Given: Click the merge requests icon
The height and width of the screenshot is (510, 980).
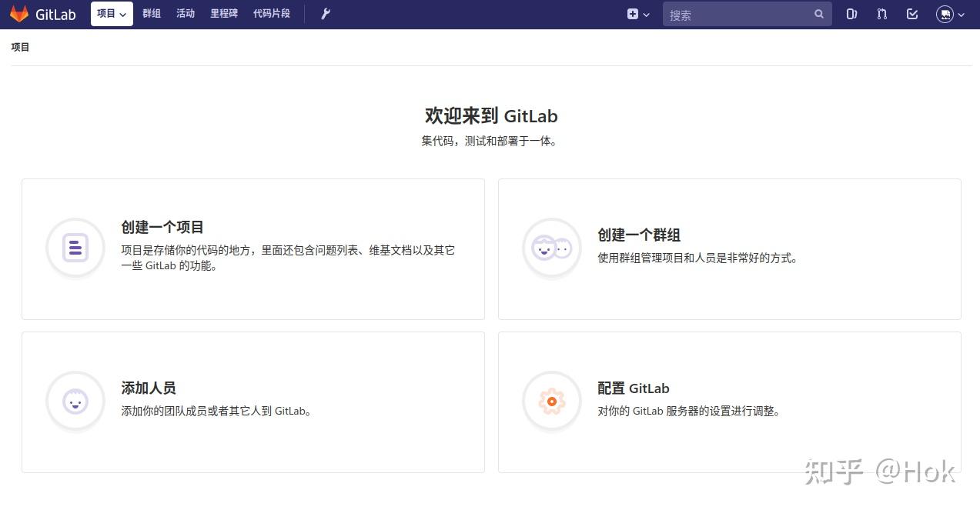Looking at the screenshot, I should (x=881, y=13).
